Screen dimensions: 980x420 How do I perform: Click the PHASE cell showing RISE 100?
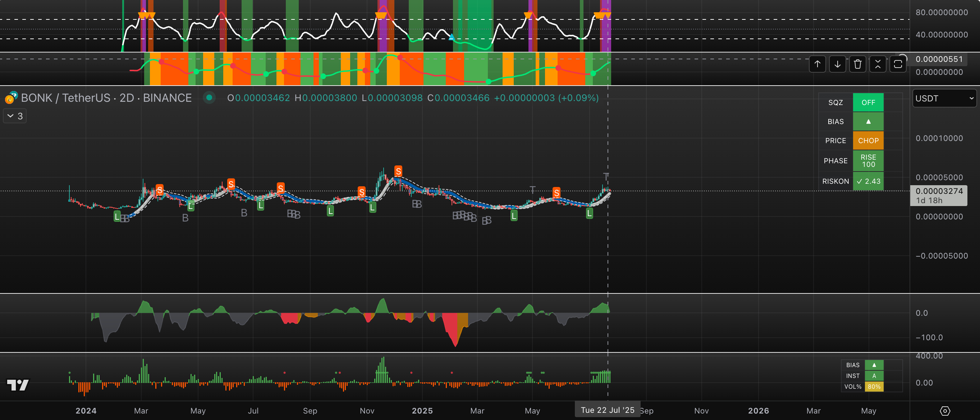[868, 160]
